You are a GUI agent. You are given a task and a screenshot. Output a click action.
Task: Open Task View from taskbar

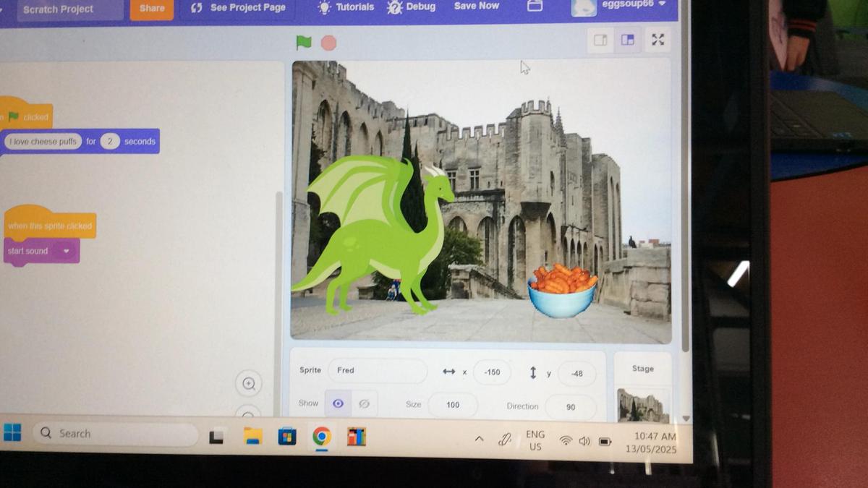(216, 437)
